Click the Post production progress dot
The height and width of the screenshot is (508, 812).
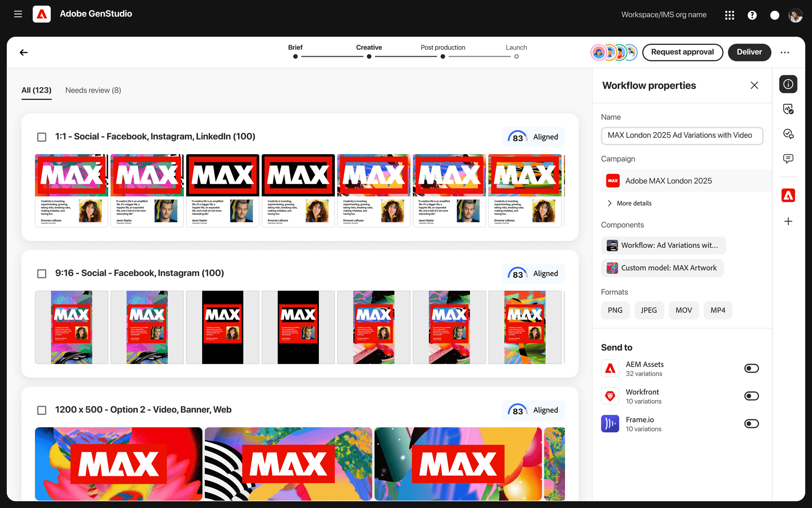(x=443, y=56)
